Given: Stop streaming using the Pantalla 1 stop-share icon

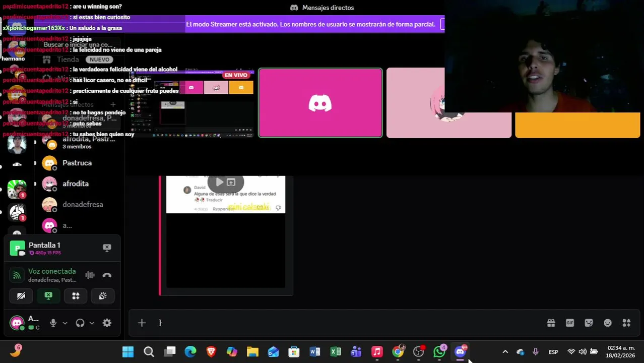Looking at the screenshot, I should click(x=107, y=248).
